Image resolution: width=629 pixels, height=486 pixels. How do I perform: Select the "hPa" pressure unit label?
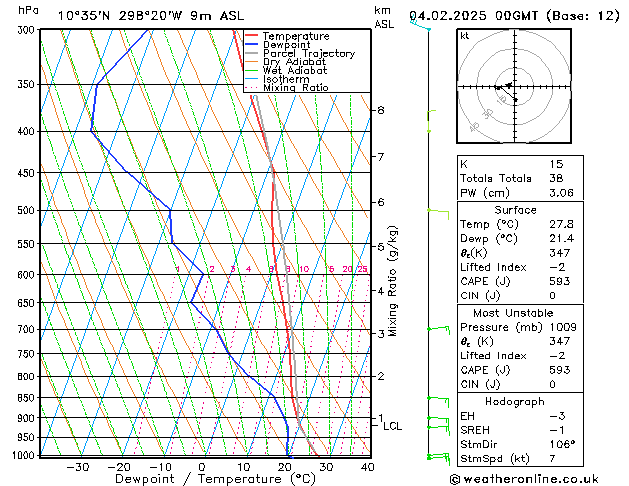pos(28,10)
